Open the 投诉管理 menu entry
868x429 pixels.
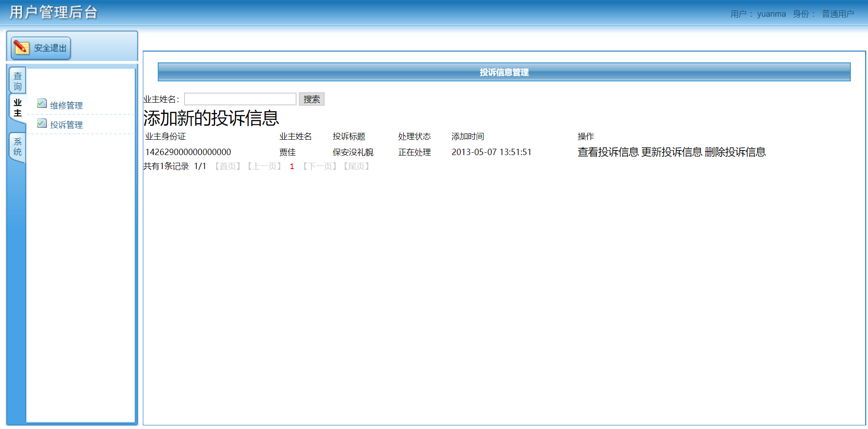[66, 124]
